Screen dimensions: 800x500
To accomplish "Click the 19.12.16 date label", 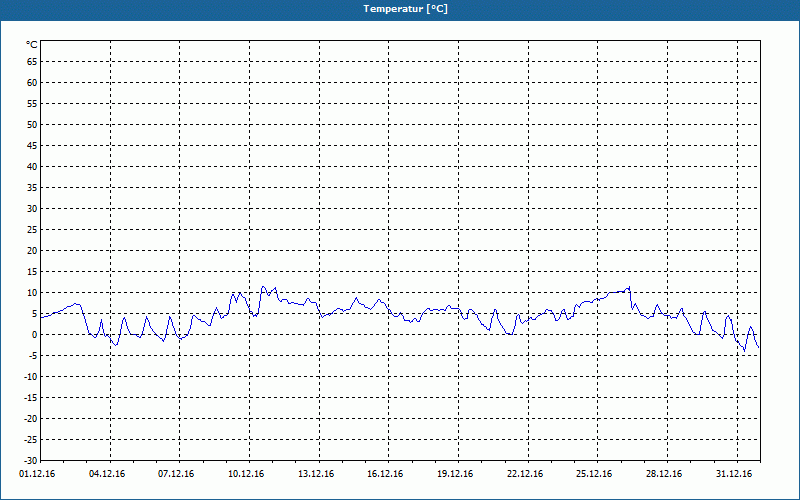I will pos(455,474).
